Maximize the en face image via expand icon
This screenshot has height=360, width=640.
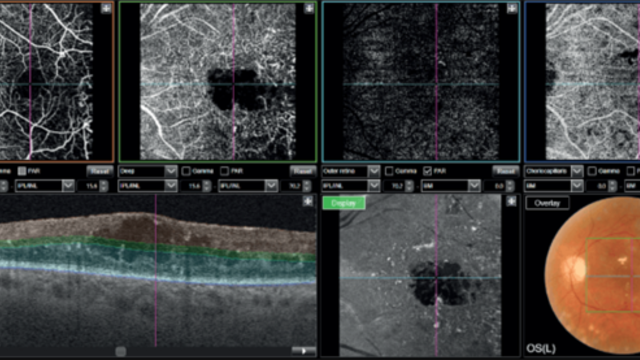click(511, 201)
